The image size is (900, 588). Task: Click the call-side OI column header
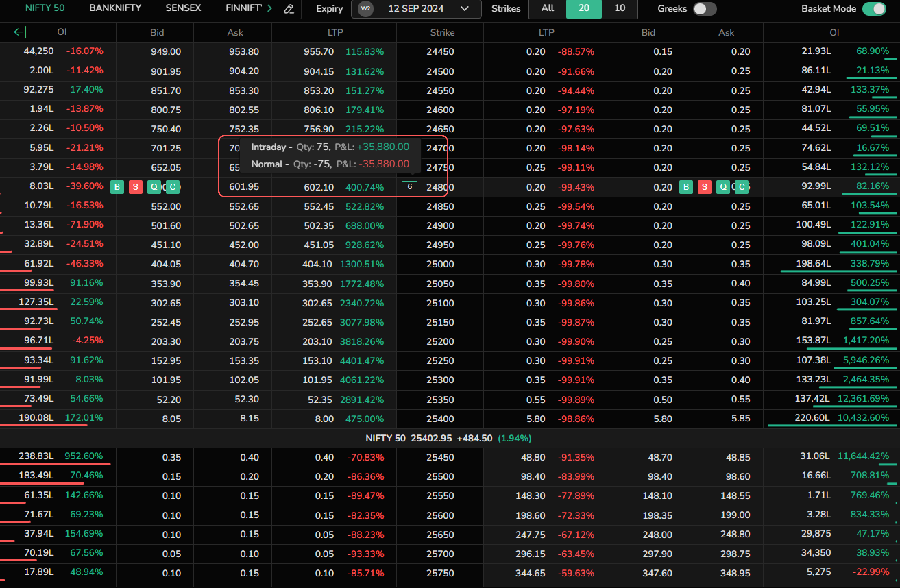62,32
